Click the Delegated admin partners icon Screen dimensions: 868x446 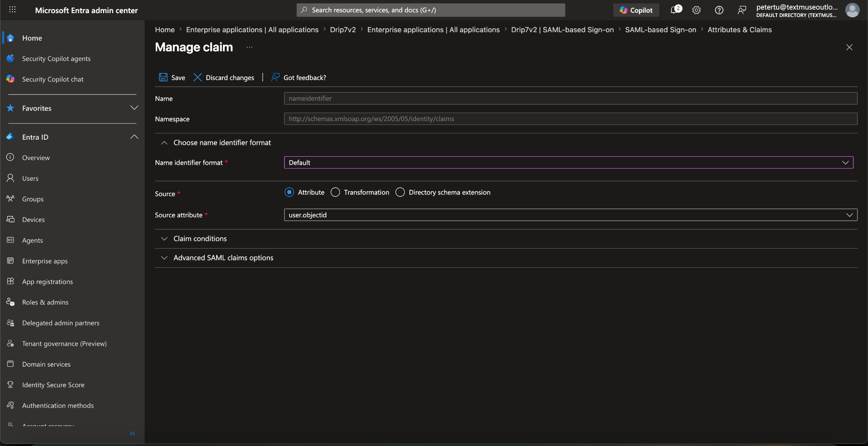click(x=11, y=323)
